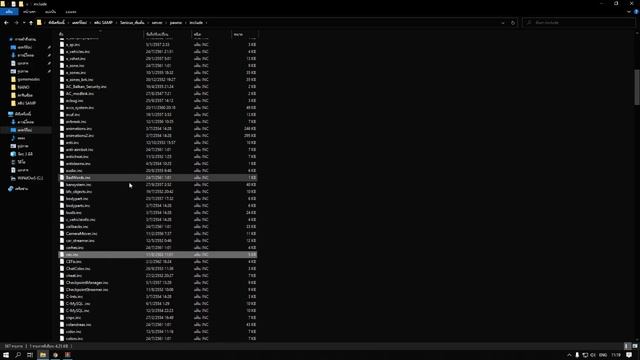Select colandreas.inc file

[x=158, y=324]
